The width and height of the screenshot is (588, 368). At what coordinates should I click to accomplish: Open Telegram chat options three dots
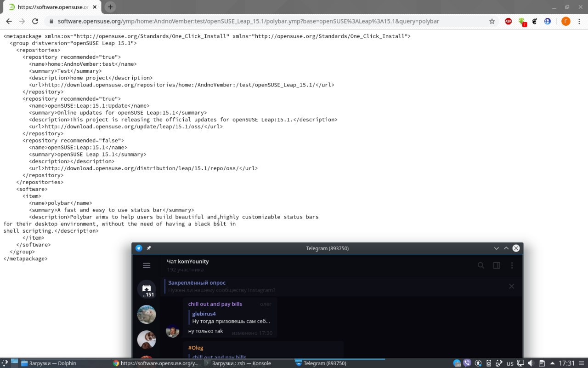[512, 265]
